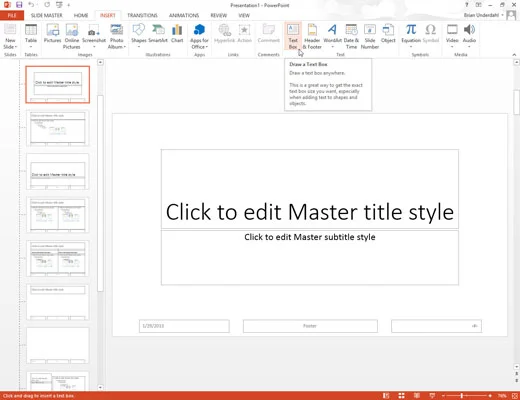
Task: Open the TRANSITIONS tab
Action: click(x=142, y=15)
